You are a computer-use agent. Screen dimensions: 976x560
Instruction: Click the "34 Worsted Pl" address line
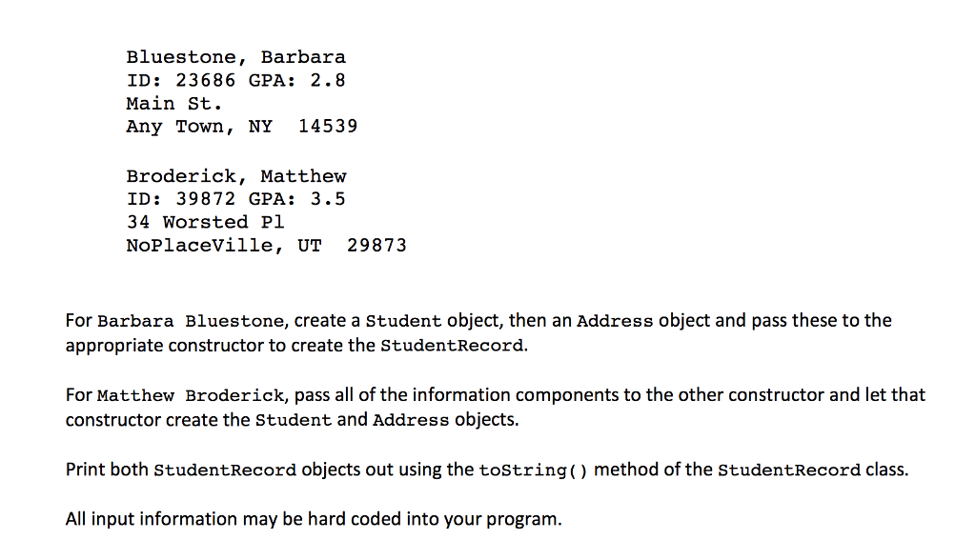coord(205,222)
